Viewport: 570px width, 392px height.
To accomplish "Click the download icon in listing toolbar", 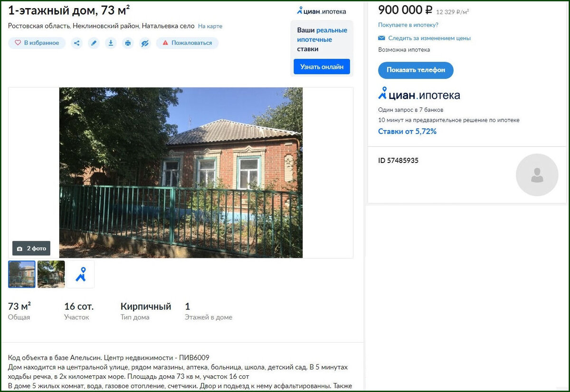I will point(111,43).
